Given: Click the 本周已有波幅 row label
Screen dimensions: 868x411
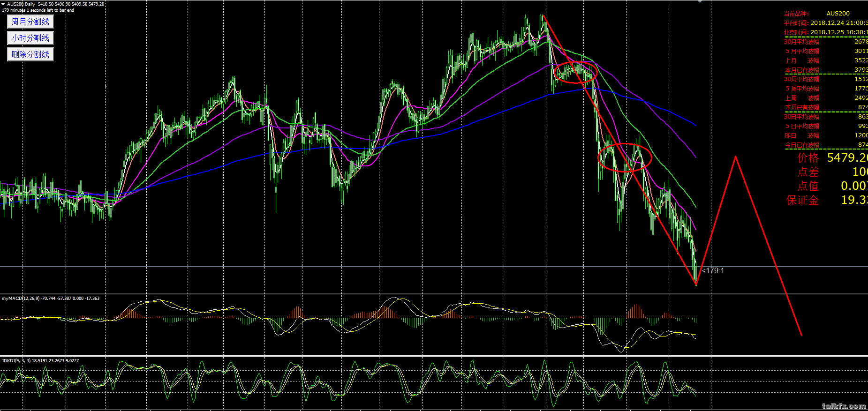Looking at the screenshot, I should pos(802,107).
